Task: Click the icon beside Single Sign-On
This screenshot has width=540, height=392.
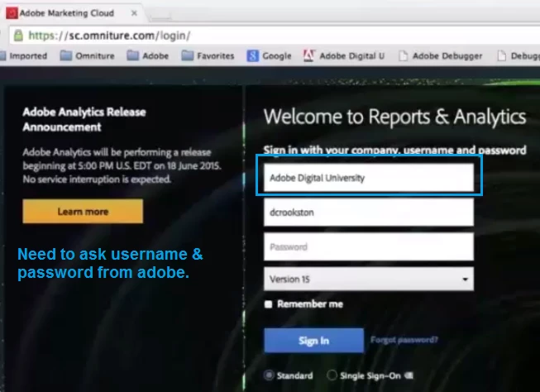Action: [x=409, y=375]
